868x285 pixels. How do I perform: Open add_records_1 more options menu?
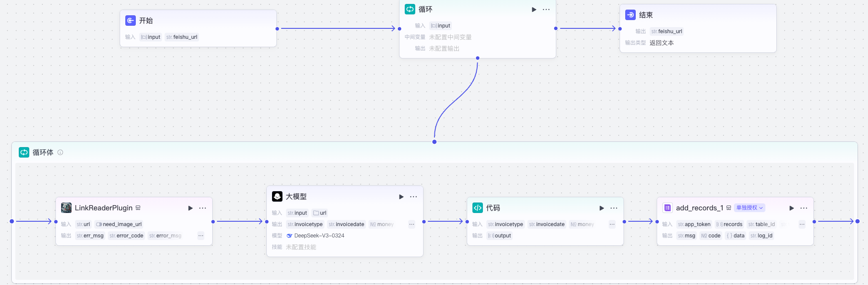[x=804, y=208]
